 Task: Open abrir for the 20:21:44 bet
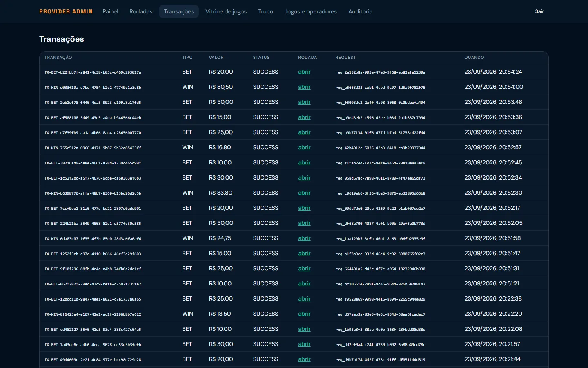pyautogui.click(x=304, y=359)
